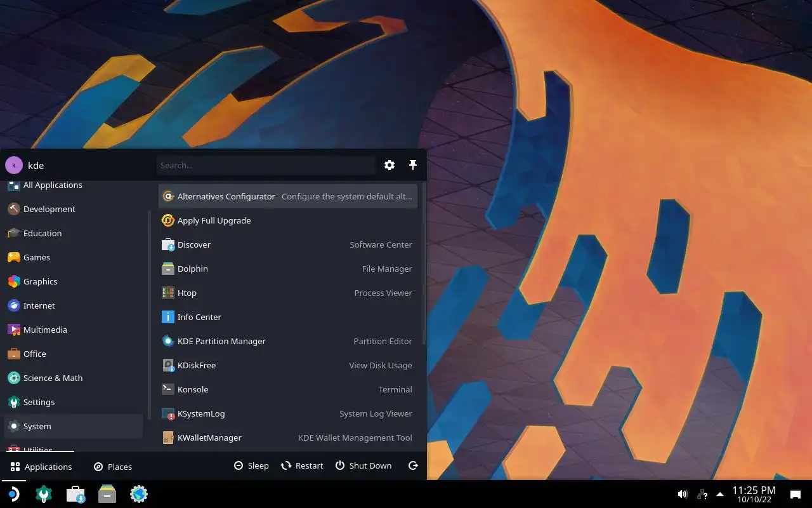The width and height of the screenshot is (812, 508).
Task: Pin the launcher menu open
Action: [x=413, y=165]
